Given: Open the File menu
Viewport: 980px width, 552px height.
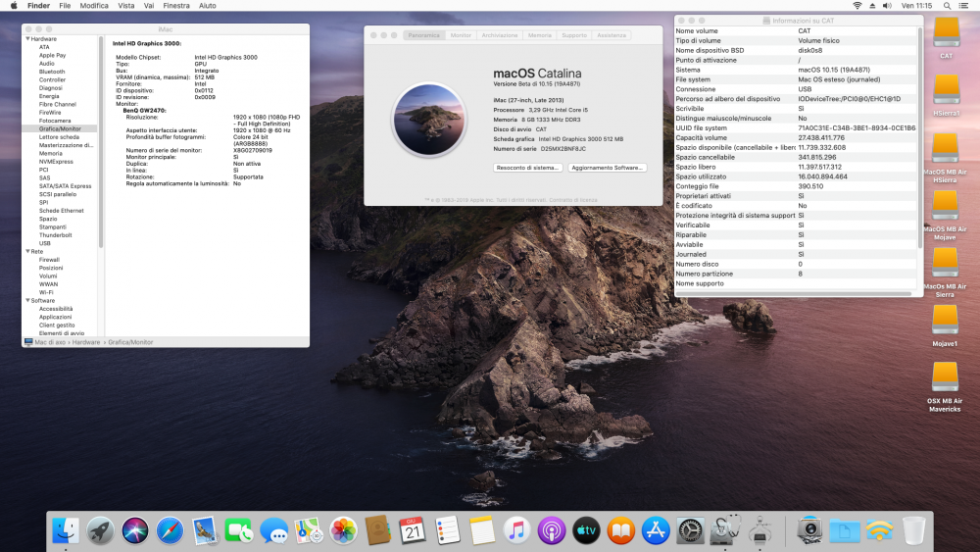Looking at the screenshot, I should pyautogui.click(x=65, y=6).
